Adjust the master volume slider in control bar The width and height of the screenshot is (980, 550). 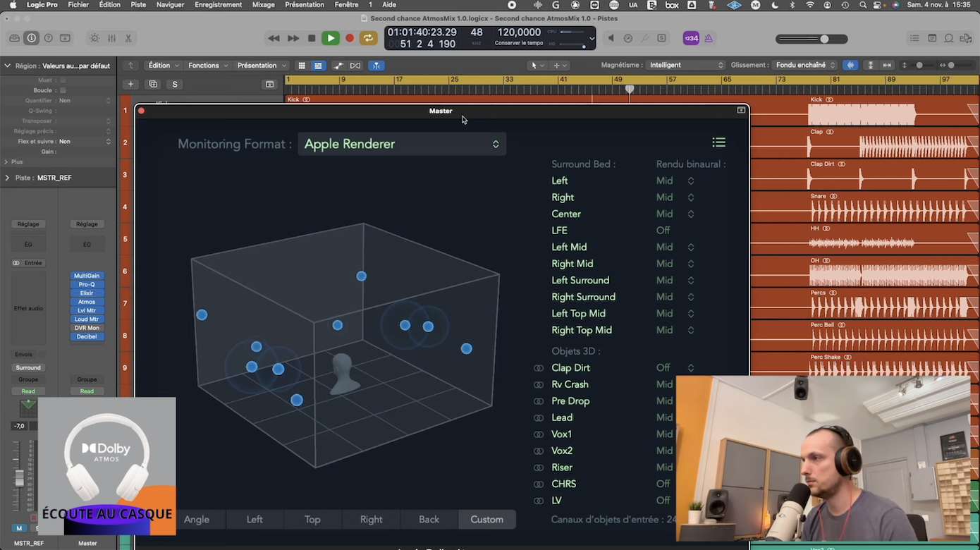pyautogui.click(x=811, y=39)
